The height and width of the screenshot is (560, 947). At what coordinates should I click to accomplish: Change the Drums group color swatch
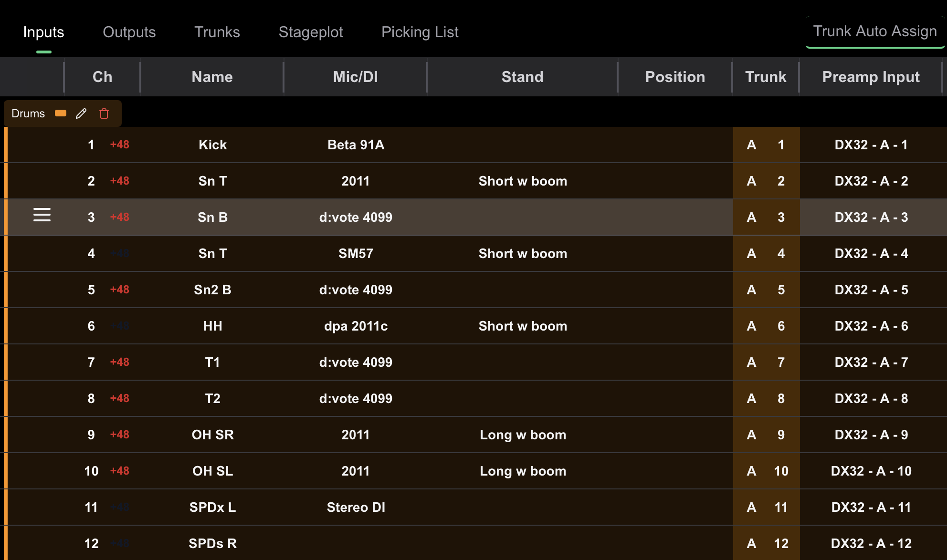coord(61,114)
